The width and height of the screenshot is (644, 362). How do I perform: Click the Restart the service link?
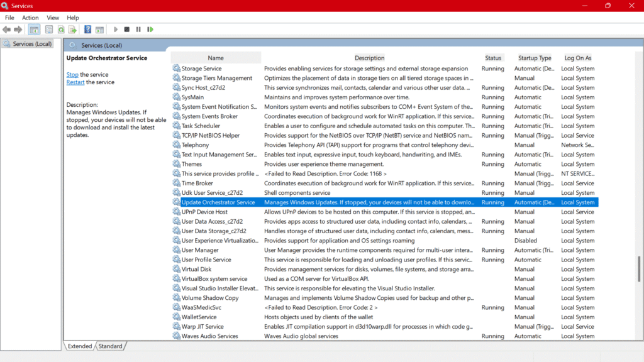(75, 82)
